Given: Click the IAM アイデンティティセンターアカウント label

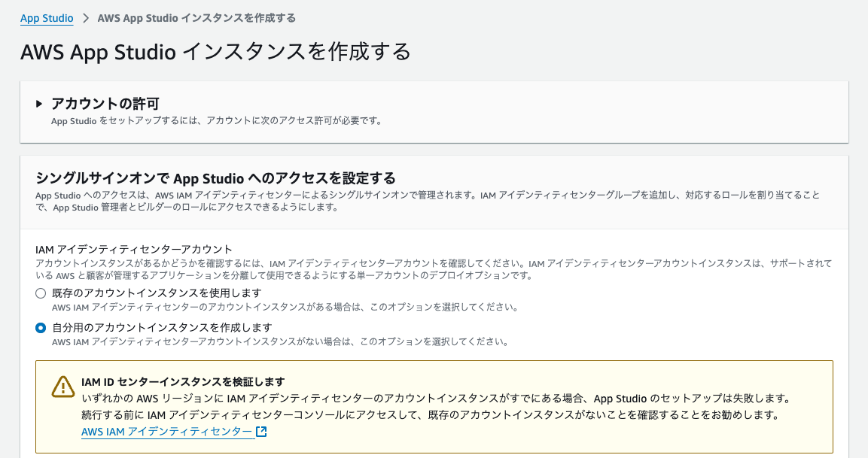Looking at the screenshot, I should pyautogui.click(x=134, y=250).
